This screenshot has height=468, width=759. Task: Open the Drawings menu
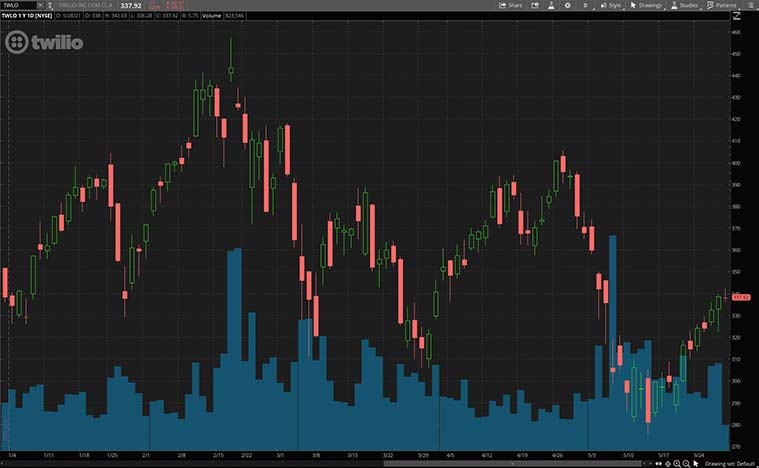pyautogui.click(x=648, y=5)
